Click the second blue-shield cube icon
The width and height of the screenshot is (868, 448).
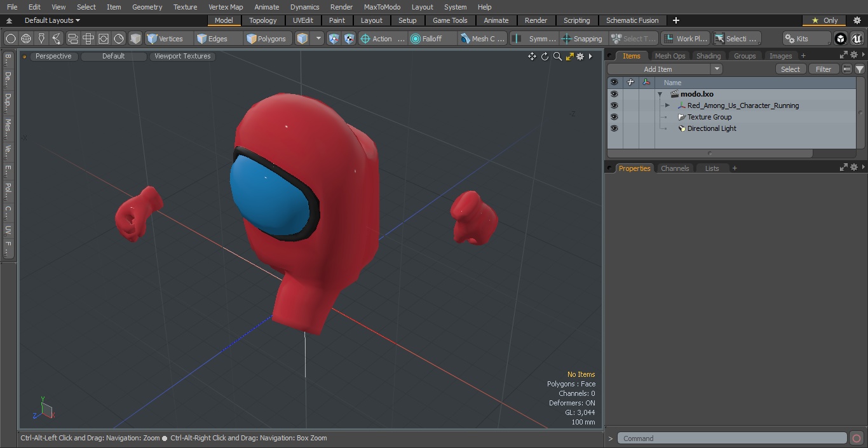tap(349, 39)
